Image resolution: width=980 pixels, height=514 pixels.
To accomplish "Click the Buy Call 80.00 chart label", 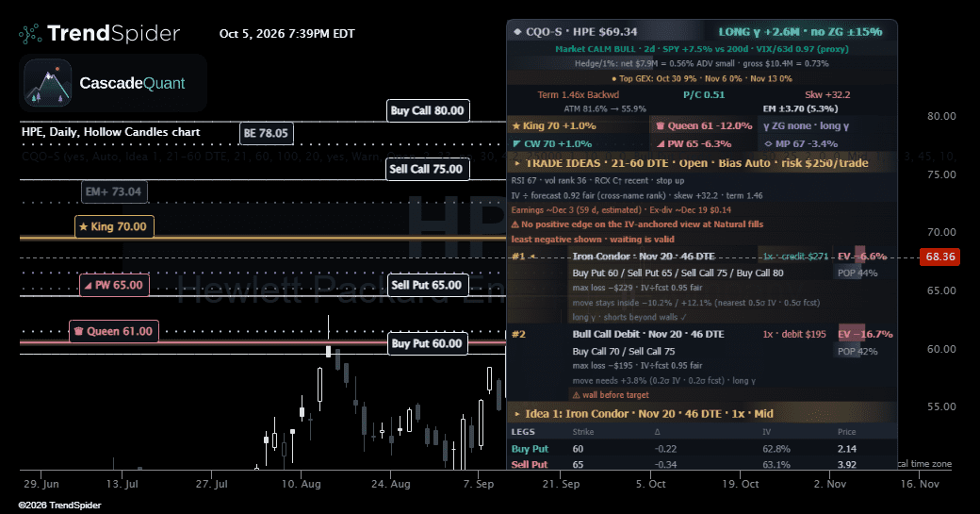I will click(x=428, y=110).
